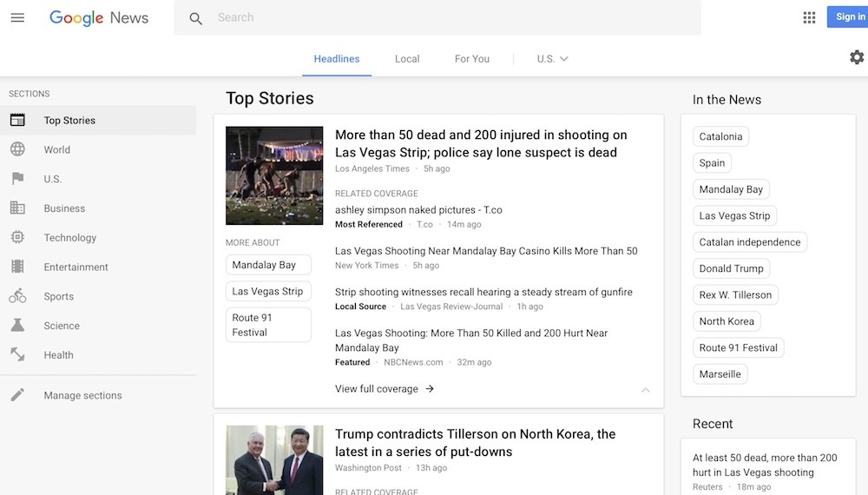
Task: Open the U.S. edition dropdown
Action: [552, 59]
